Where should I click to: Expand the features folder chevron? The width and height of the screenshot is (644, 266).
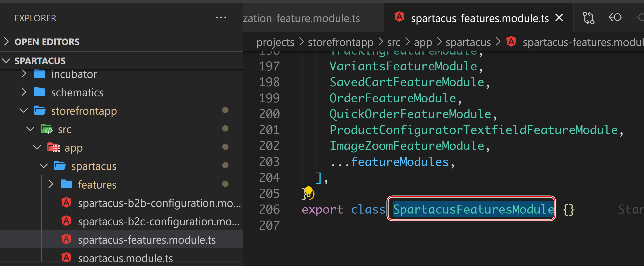[x=51, y=184]
